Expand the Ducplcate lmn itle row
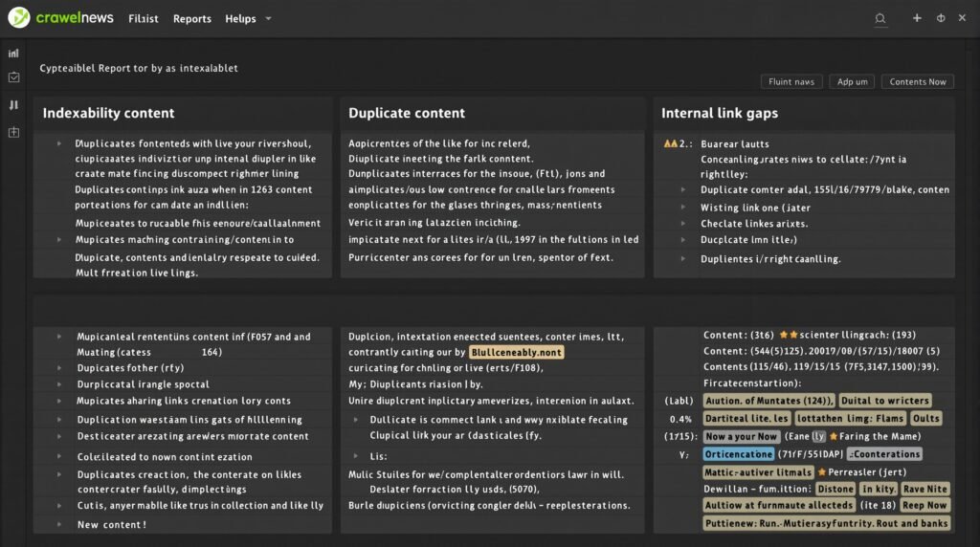 click(683, 240)
